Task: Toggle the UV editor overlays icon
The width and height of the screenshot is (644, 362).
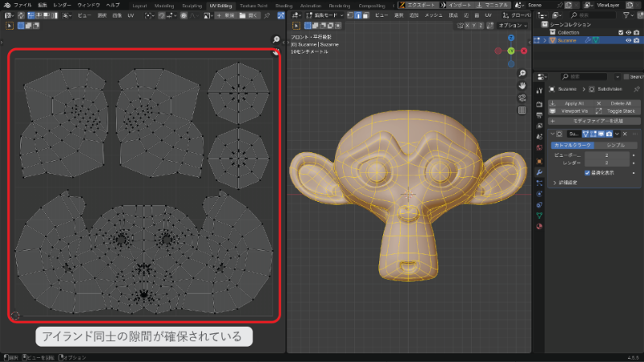Action: pyautogui.click(x=281, y=15)
